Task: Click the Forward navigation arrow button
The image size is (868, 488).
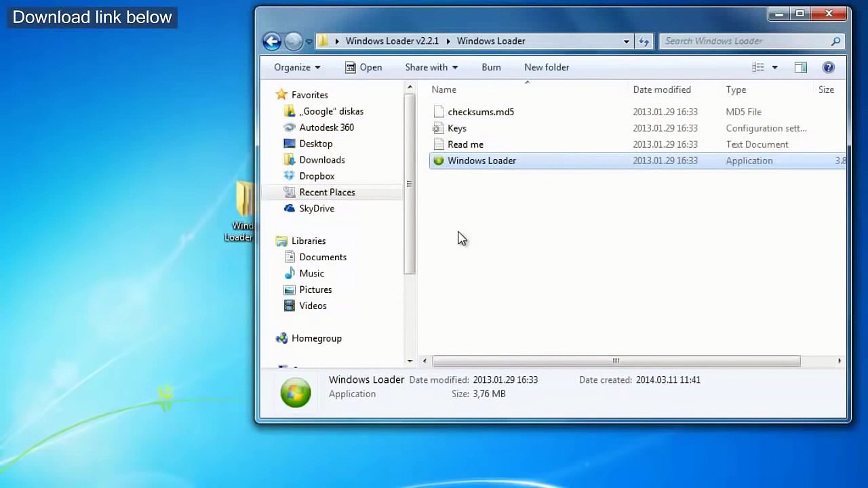Action: click(x=293, y=41)
